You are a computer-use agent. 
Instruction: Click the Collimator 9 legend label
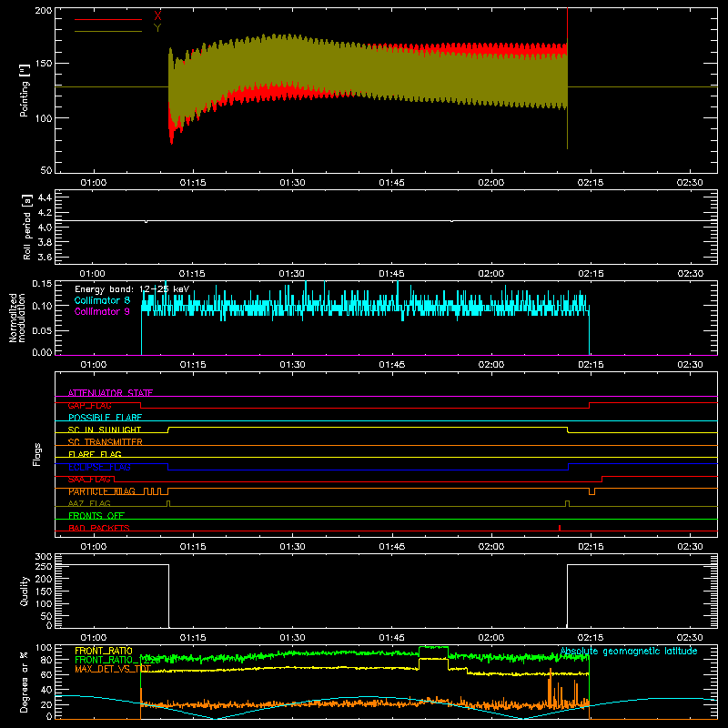pos(102,311)
